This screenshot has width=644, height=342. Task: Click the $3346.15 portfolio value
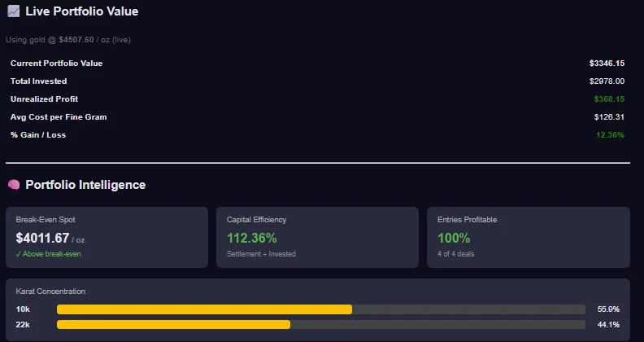click(607, 64)
